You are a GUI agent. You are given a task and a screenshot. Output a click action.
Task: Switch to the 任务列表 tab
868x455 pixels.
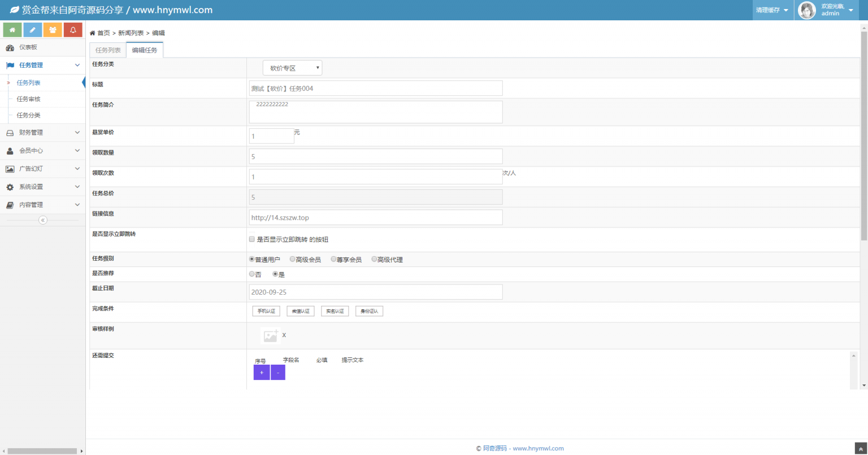[x=108, y=50]
